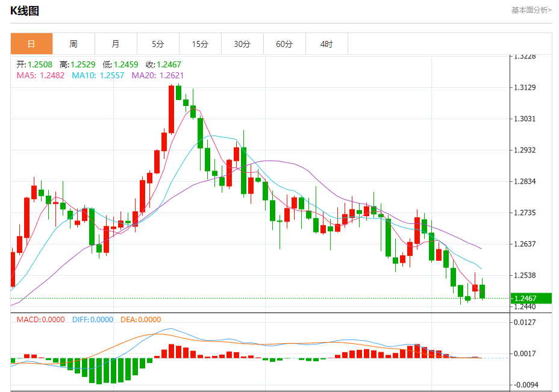The image size is (559, 392).
Task: Click the 低:1.2459 low price value
Action: coord(120,64)
